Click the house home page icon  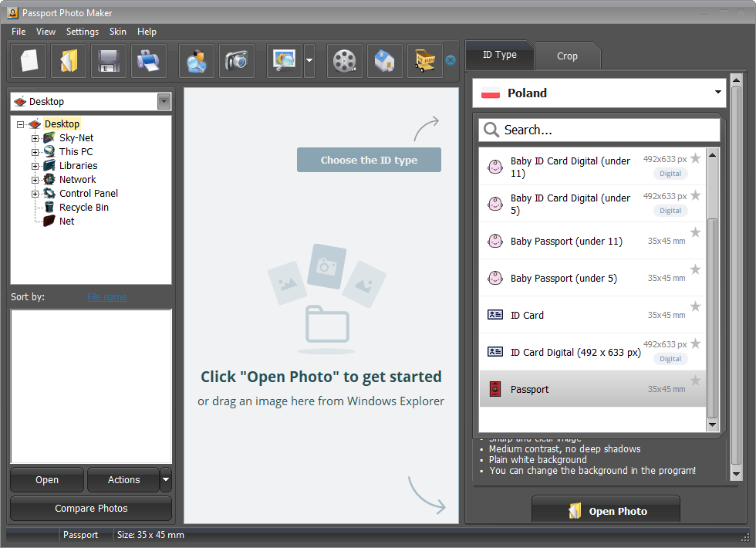[x=385, y=61]
